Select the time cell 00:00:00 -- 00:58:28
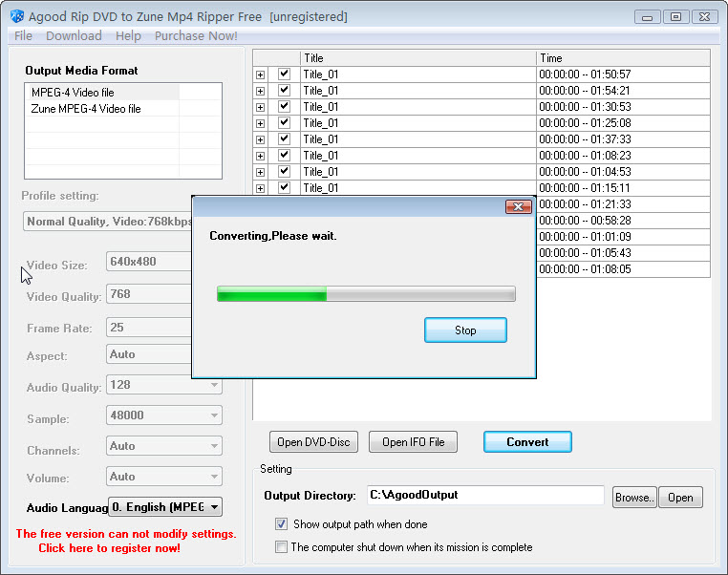Image resolution: width=728 pixels, height=575 pixels. click(x=624, y=221)
